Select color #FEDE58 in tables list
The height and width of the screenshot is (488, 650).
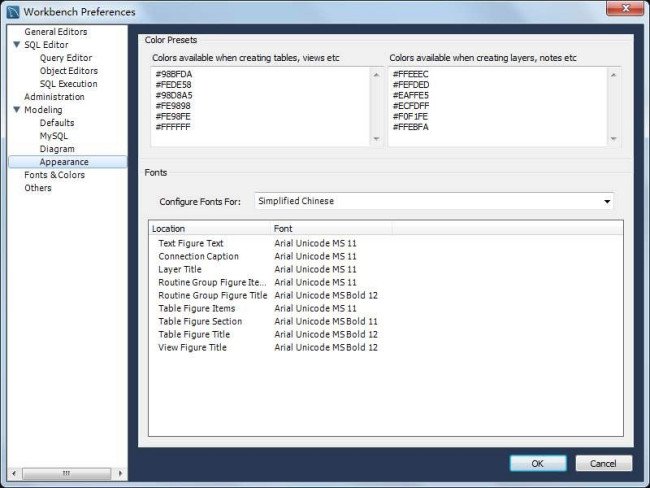(173, 85)
